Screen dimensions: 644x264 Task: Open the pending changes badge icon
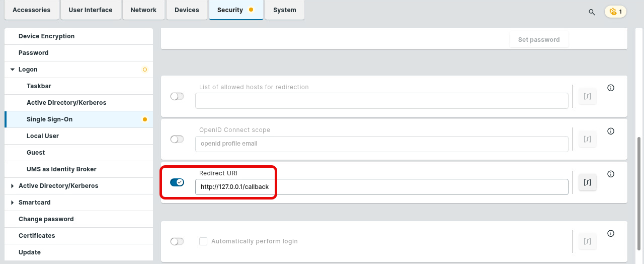[615, 12]
